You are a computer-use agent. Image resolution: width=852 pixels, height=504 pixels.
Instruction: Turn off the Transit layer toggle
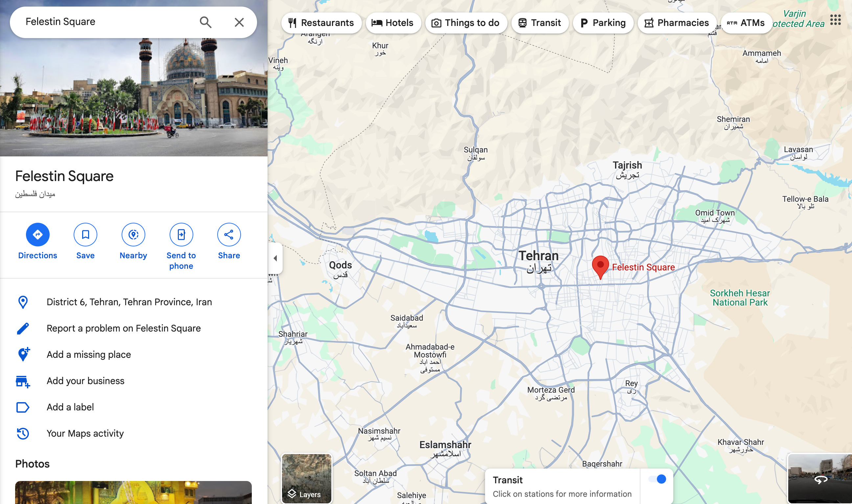point(657,479)
